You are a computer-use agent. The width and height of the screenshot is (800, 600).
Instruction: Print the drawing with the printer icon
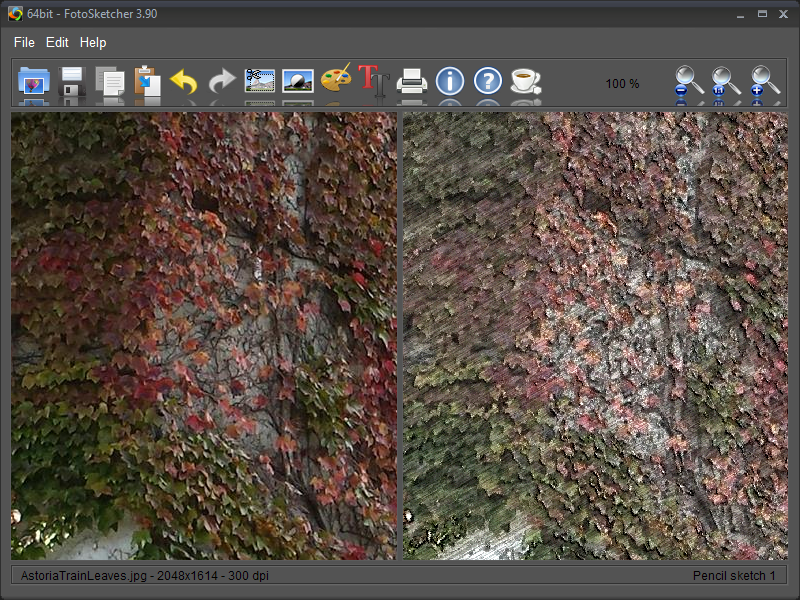click(412, 80)
